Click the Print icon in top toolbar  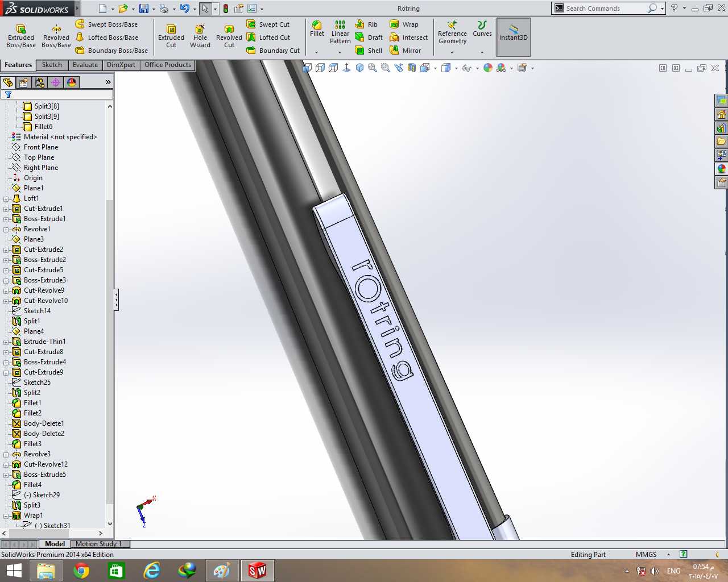coord(164,9)
